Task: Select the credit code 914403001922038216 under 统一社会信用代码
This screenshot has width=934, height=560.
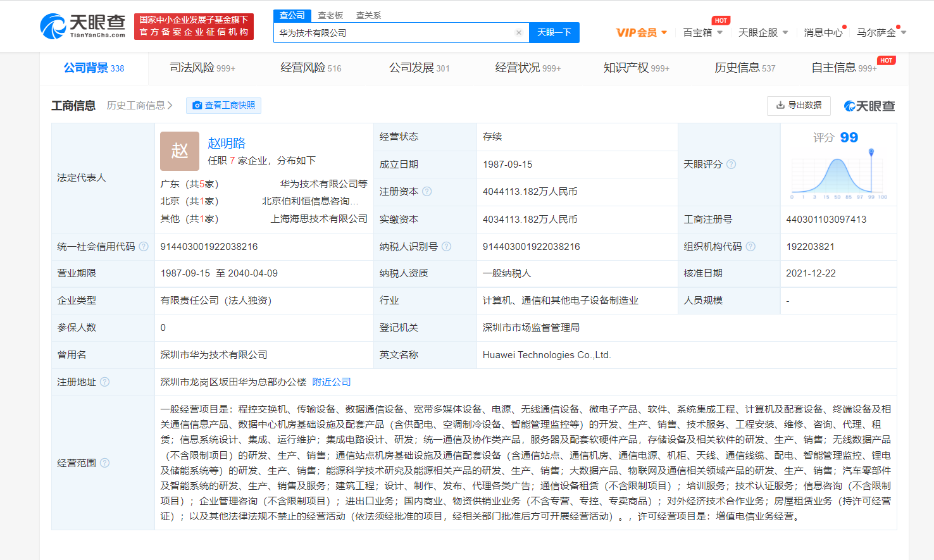Action: tap(209, 246)
